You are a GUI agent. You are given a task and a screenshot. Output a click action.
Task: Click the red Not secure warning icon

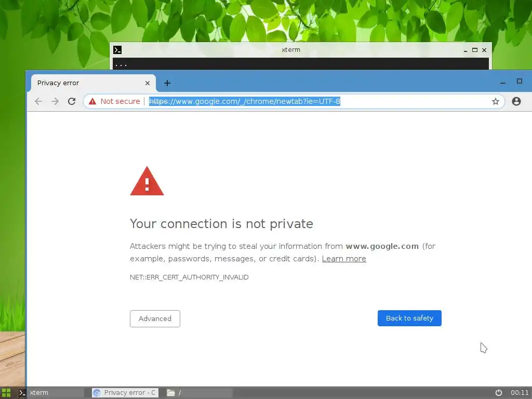click(x=92, y=101)
